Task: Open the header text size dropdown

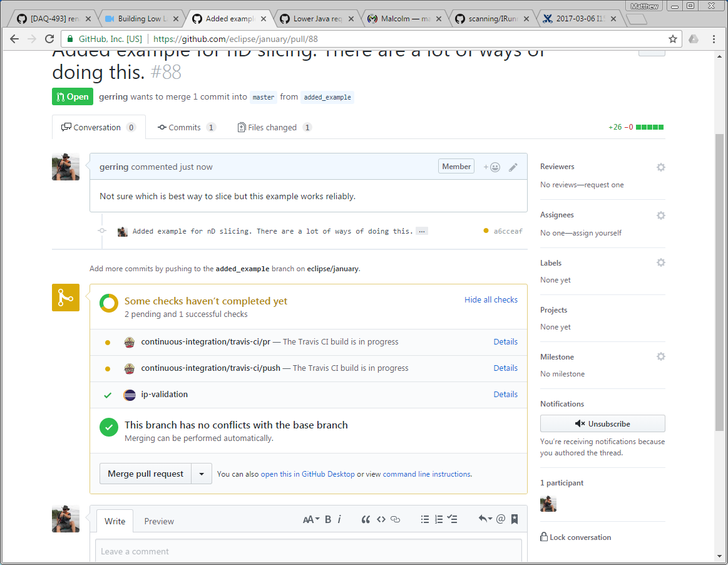Action: click(311, 519)
